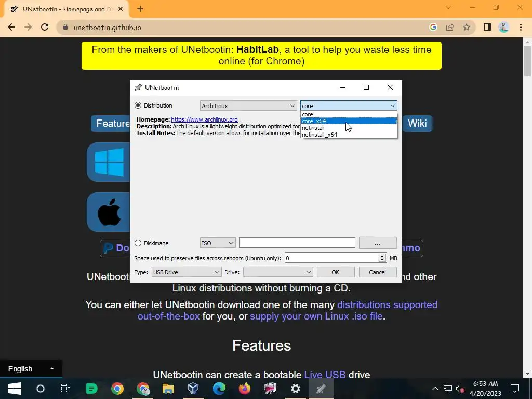Viewport: 532px width, 399px height.
Task: Reload the UNetbootin page
Action: coord(45,27)
